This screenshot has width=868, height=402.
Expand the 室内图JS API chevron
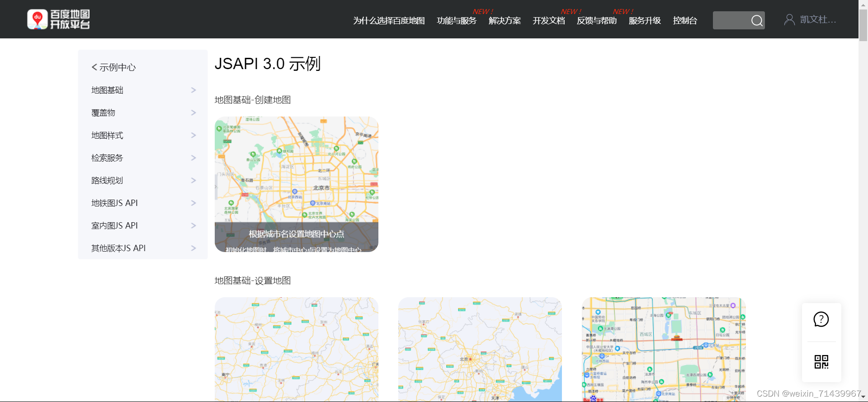tap(193, 225)
